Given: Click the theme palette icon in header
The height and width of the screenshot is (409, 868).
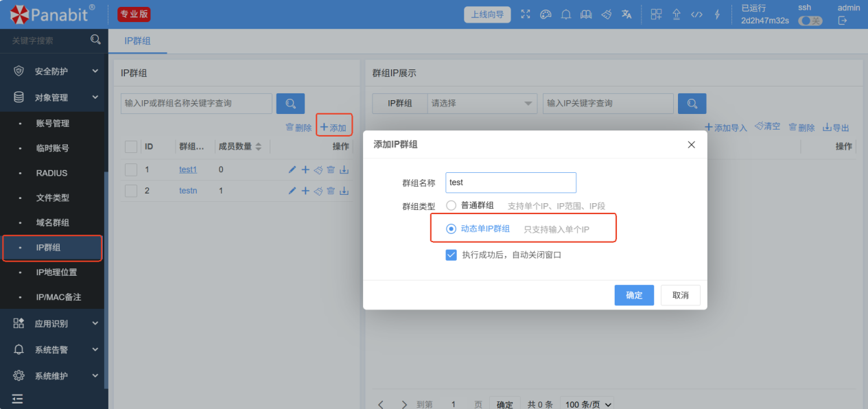Looking at the screenshot, I should coord(546,14).
